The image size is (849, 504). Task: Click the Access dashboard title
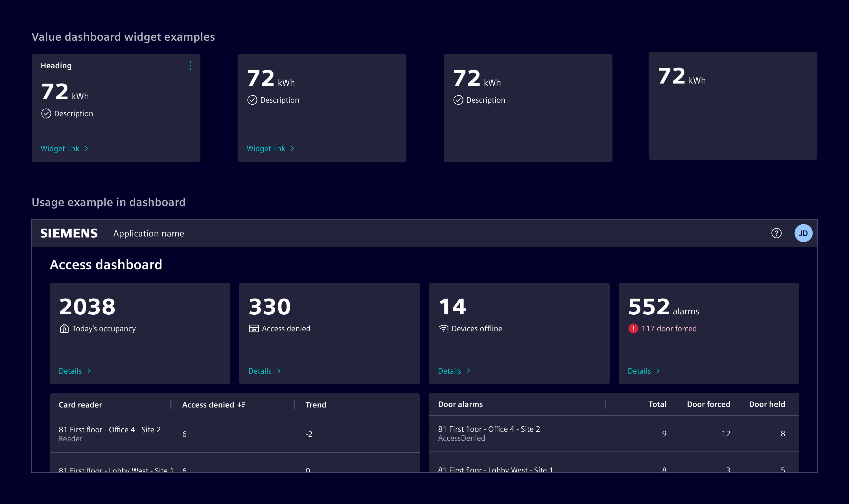point(106,265)
